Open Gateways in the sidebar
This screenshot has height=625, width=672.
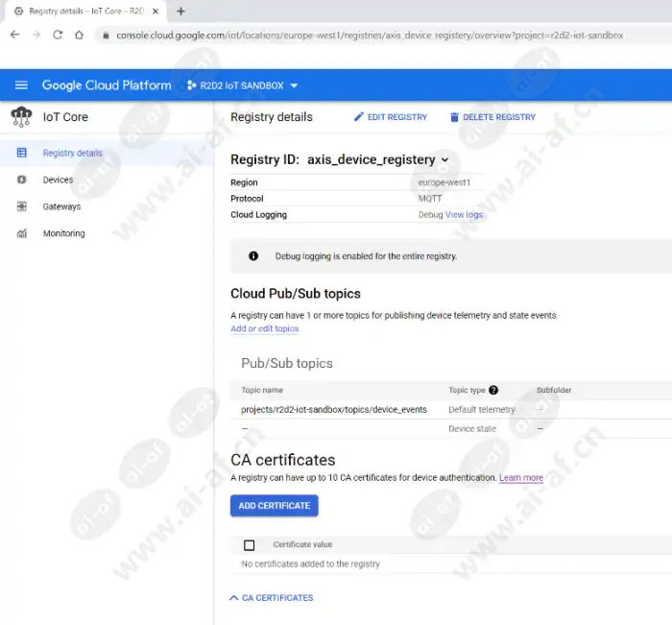click(61, 206)
